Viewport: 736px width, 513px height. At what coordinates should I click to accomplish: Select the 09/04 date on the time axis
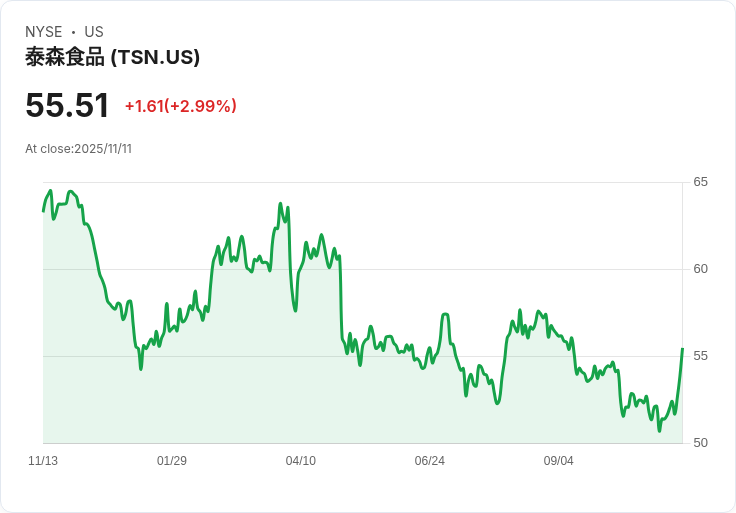click(x=558, y=461)
